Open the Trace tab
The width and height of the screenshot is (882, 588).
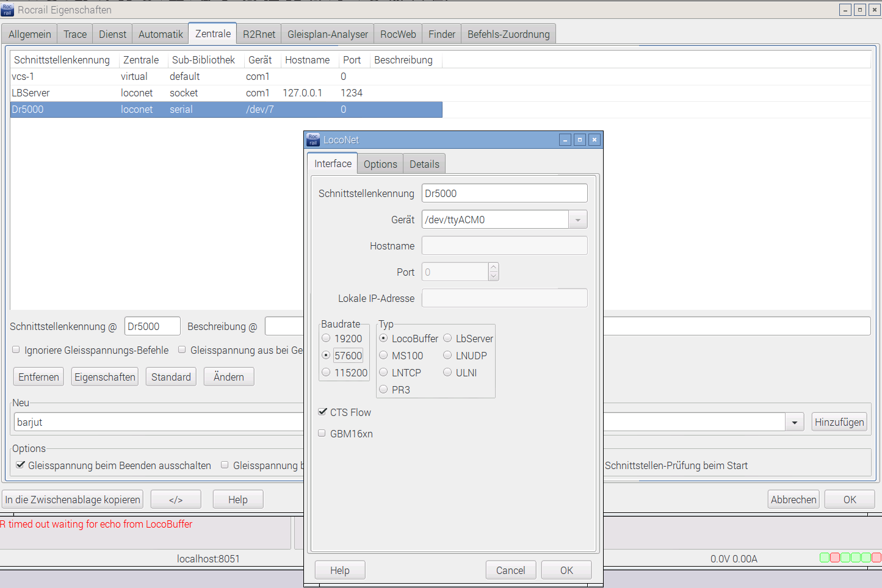point(75,34)
